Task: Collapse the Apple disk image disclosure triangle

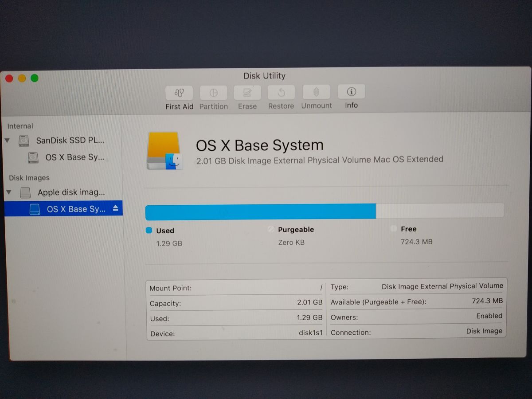Action: (8, 192)
